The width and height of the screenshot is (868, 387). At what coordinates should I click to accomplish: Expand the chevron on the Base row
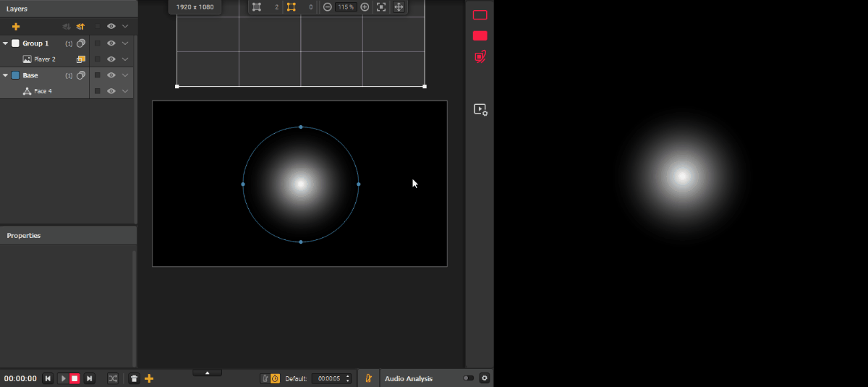pos(125,75)
